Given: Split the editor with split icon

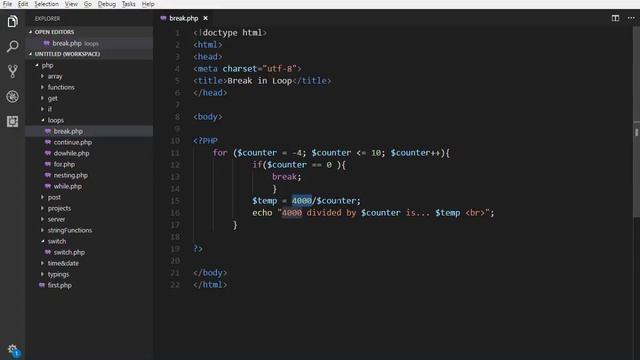Looking at the screenshot, I should click(615, 18).
